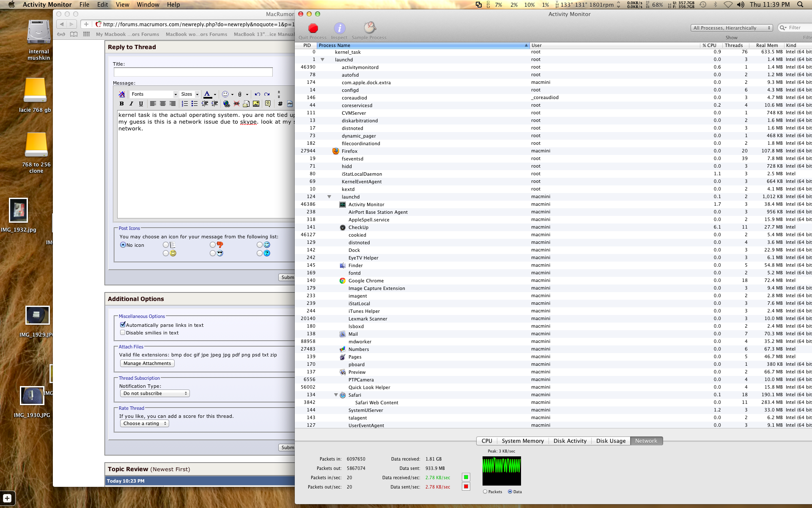
Task: Click the Wi-Fi icon in menu bar
Action: point(728,5)
